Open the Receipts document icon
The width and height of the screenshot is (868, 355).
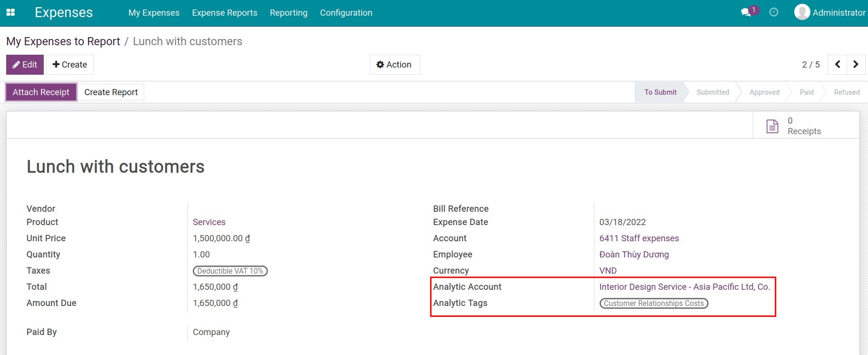coord(772,126)
